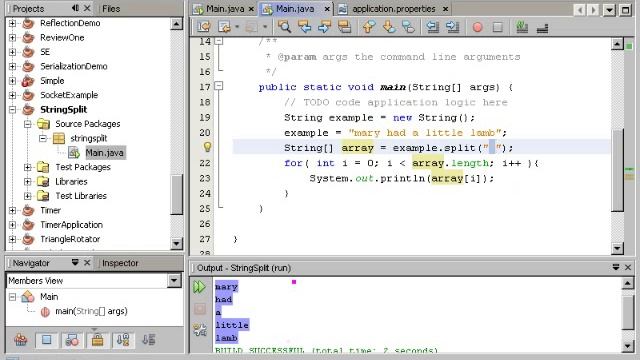Re-run StringSplit with the green double arrow
Screen dimensions: 640x360
199,287
